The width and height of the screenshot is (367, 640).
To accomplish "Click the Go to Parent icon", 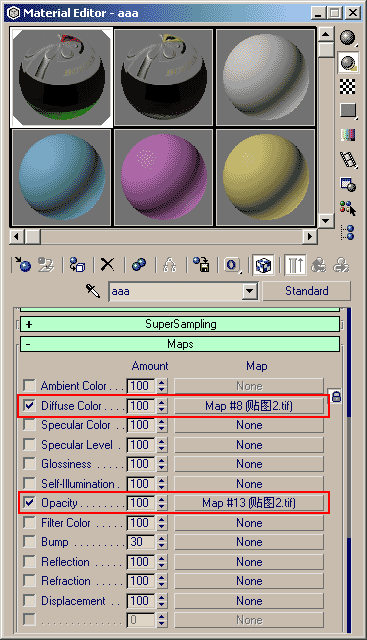I will tap(318, 265).
